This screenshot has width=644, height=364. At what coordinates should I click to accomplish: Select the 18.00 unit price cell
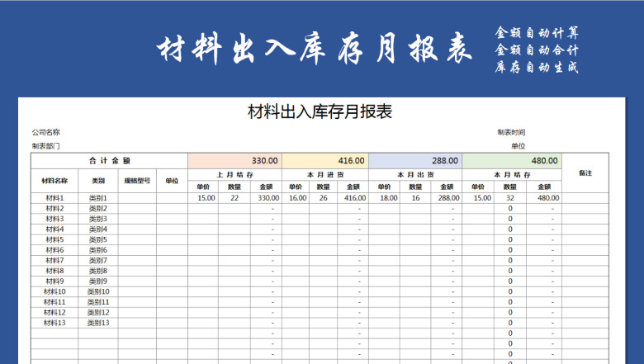coord(385,198)
